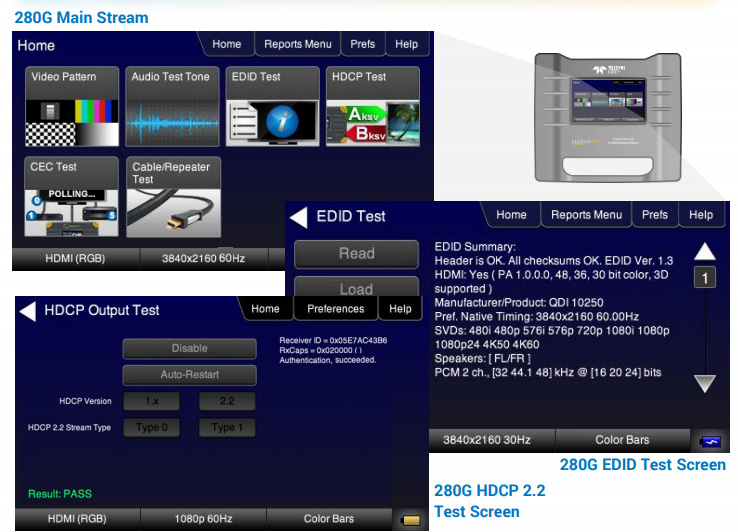Open Help tab in HDCP Output Test
This screenshot has width=738, height=532.
click(400, 309)
